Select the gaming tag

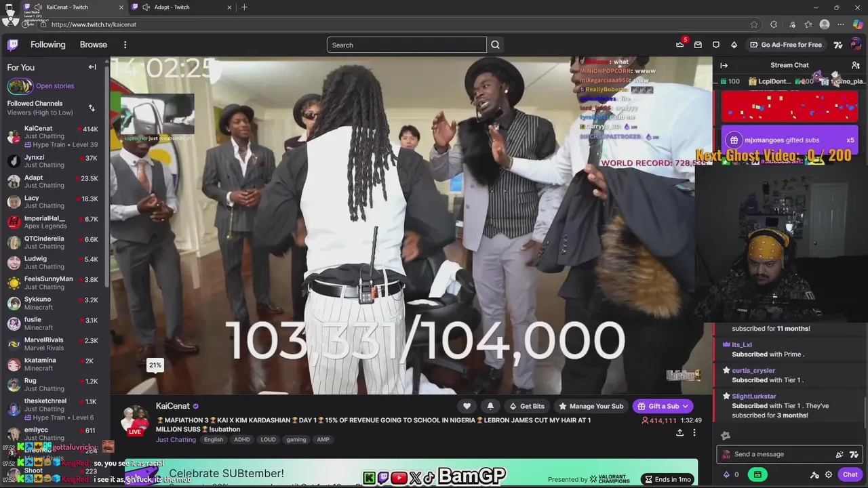tap(296, 439)
